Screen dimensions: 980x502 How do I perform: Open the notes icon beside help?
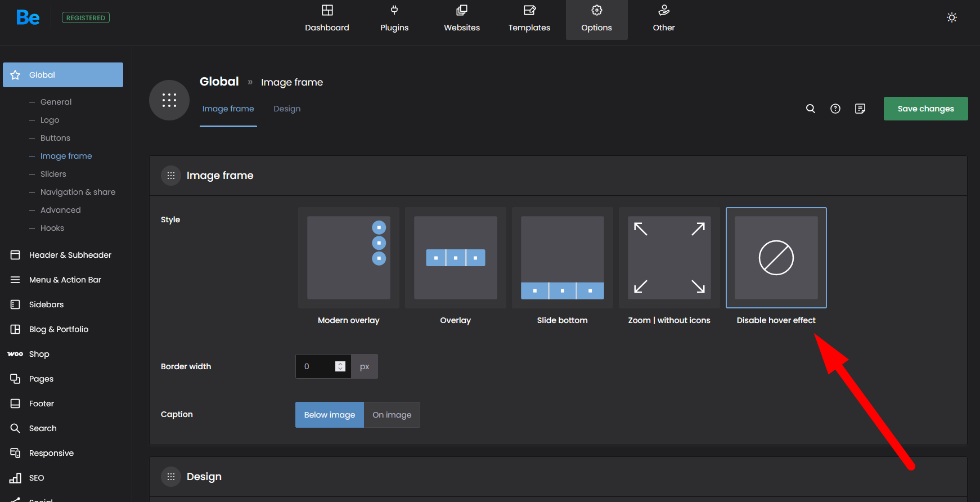pos(860,109)
